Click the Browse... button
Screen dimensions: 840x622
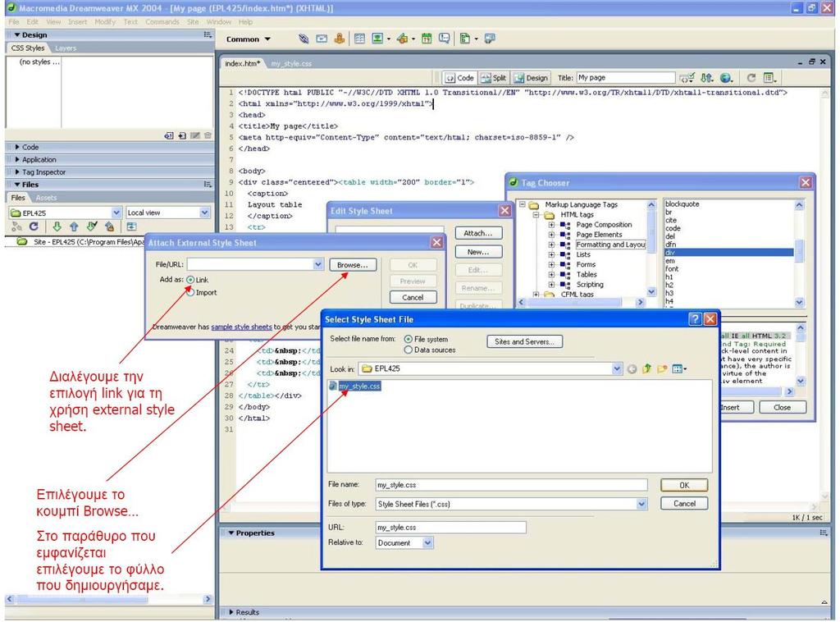pyautogui.click(x=353, y=265)
